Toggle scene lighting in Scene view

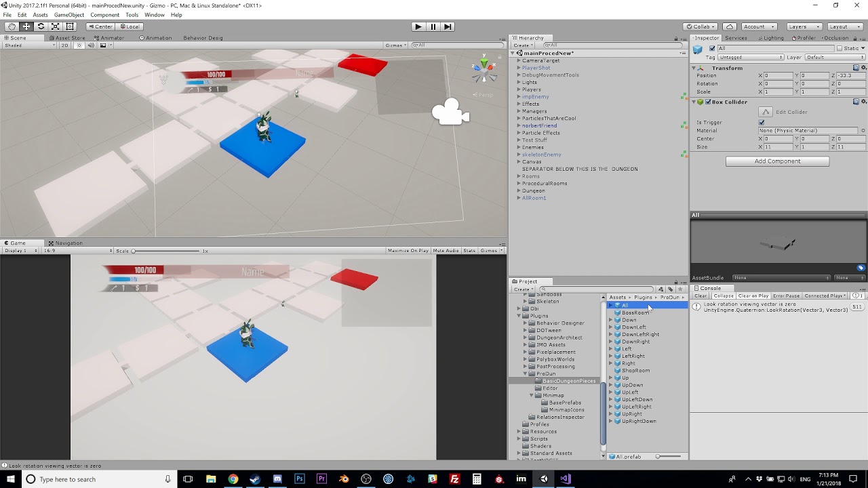(79, 45)
